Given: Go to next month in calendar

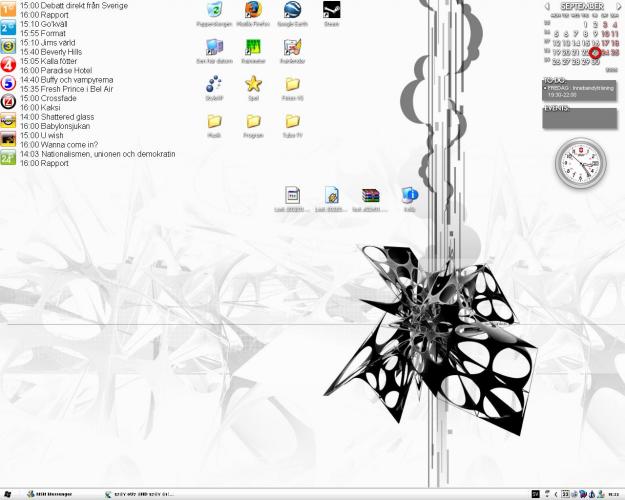Looking at the screenshot, I should click(x=617, y=7).
